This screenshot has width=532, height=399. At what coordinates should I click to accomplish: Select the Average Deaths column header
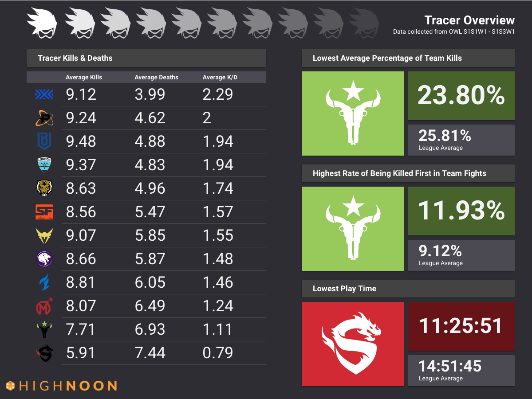(157, 77)
